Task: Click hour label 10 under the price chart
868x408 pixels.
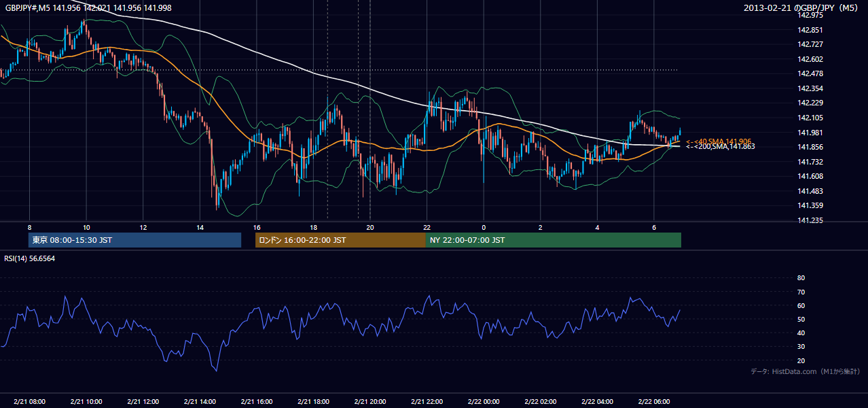Action: click(x=86, y=227)
